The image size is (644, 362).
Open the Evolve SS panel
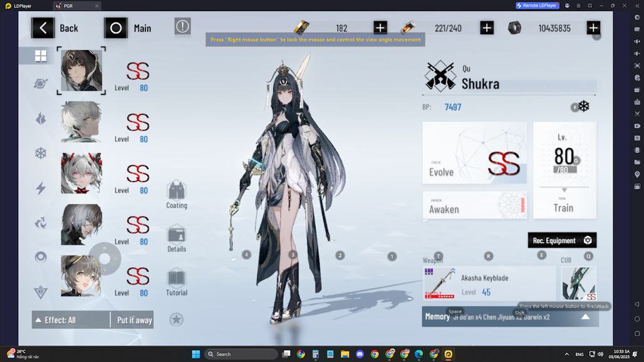474,153
